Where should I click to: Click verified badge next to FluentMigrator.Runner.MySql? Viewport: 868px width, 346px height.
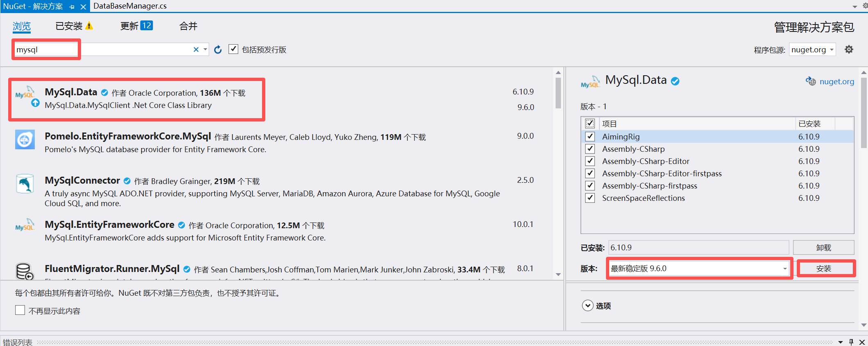(x=187, y=269)
